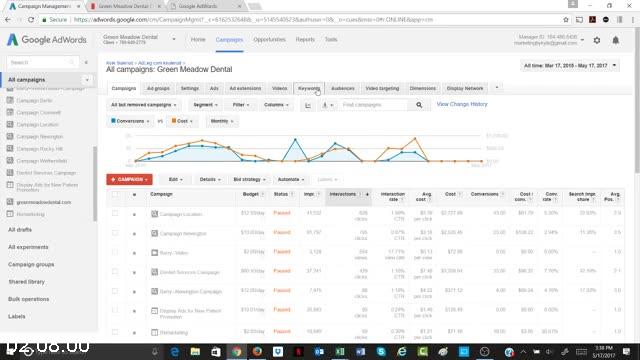640x360 pixels.
Task: Click the Google AdWords logo
Action: pos(47,40)
